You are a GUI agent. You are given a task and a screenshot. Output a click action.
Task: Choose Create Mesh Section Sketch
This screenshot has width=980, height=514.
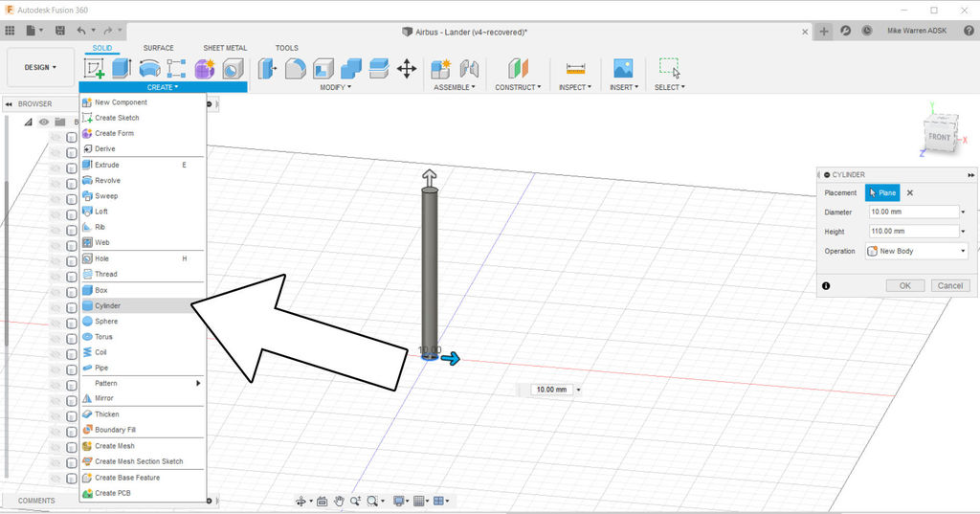[x=144, y=461]
